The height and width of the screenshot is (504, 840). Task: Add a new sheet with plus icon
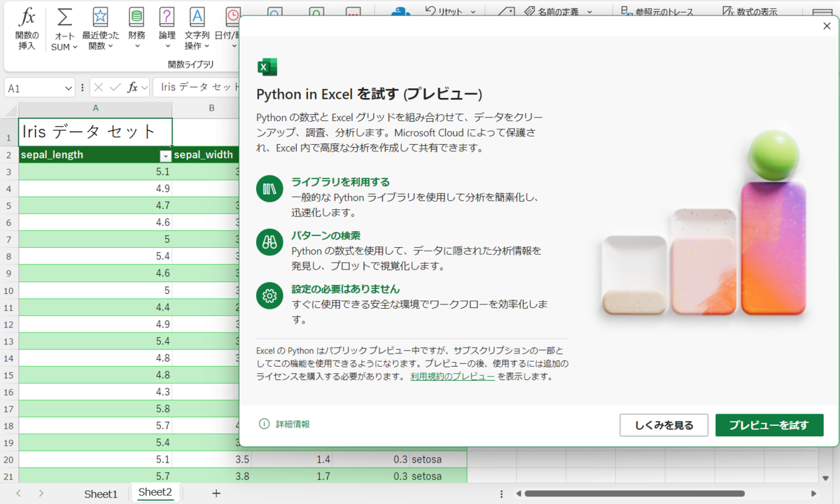216,493
